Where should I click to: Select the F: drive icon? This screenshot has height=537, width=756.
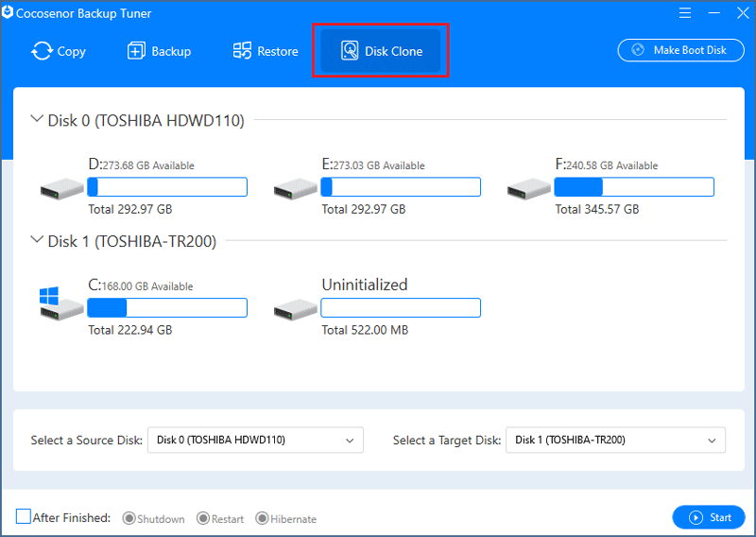tap(528, 189)
